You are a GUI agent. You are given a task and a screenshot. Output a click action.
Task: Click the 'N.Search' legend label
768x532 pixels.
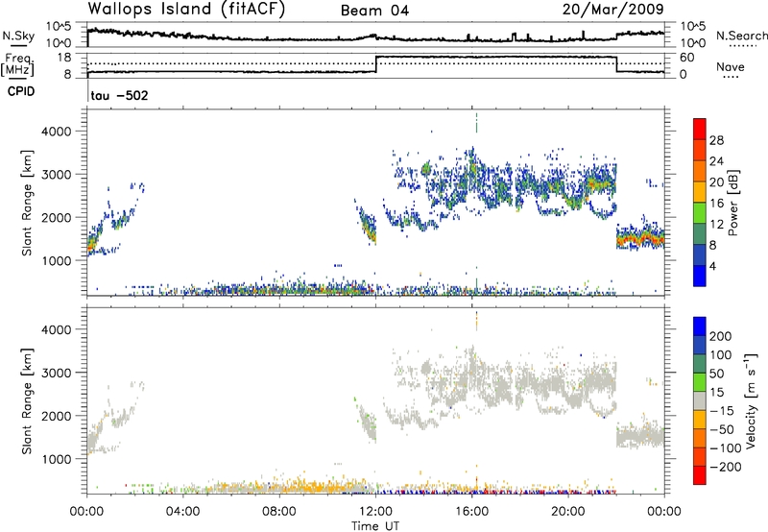coord(741,36)
